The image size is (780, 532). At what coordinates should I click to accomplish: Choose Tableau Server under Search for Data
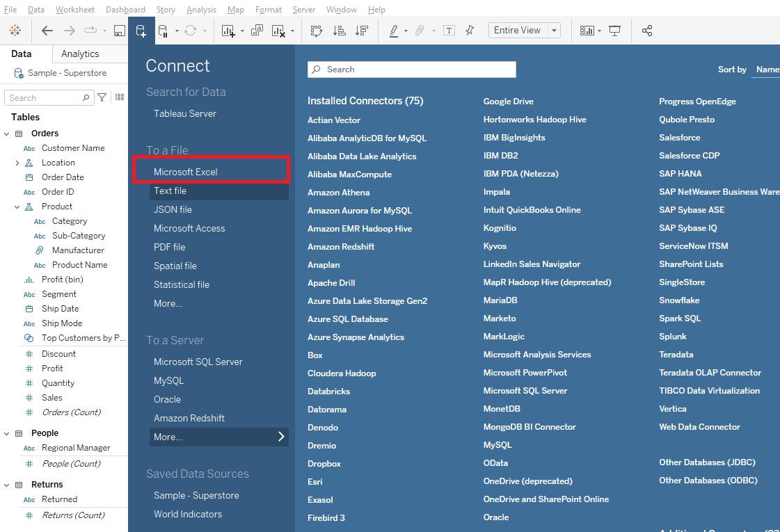click(x=185, y=114)
